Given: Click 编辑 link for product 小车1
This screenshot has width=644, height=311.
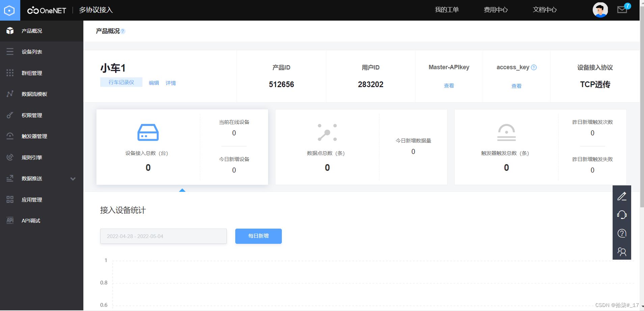Looking at the screenshot, I should coord(154,83).
